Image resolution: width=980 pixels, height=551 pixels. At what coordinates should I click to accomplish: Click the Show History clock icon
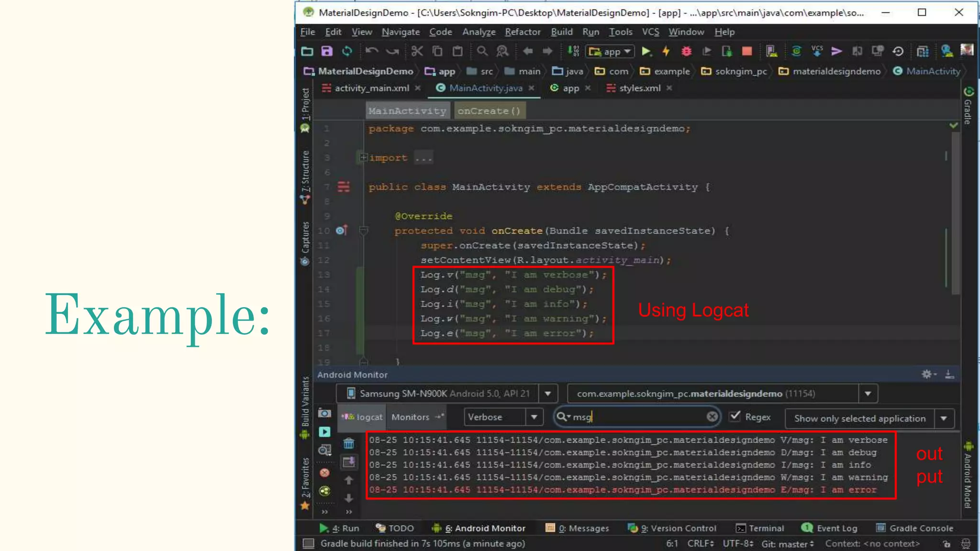tap(898, 51)
